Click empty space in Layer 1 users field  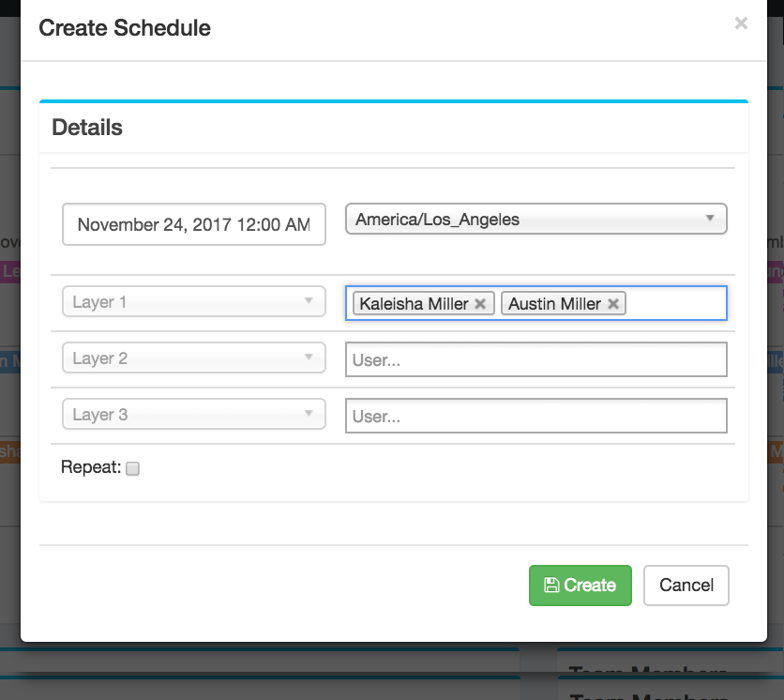coord(675,303)
